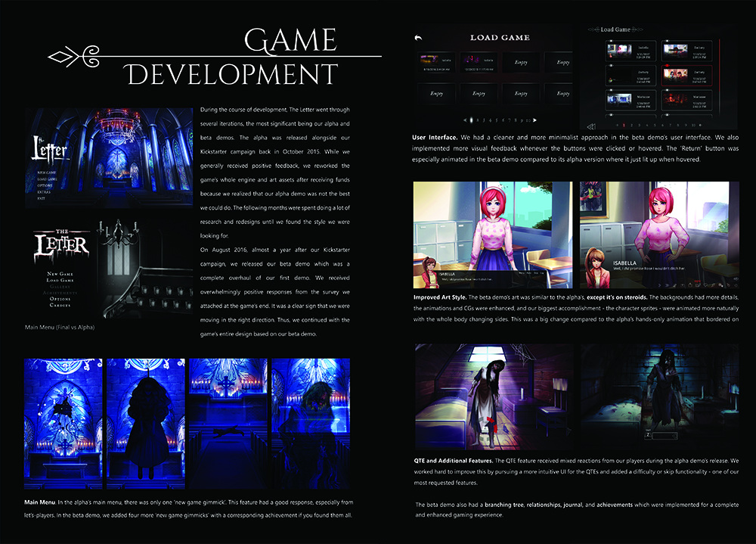Select page 1 in beta load game pagination

click(x=624, y=125)
